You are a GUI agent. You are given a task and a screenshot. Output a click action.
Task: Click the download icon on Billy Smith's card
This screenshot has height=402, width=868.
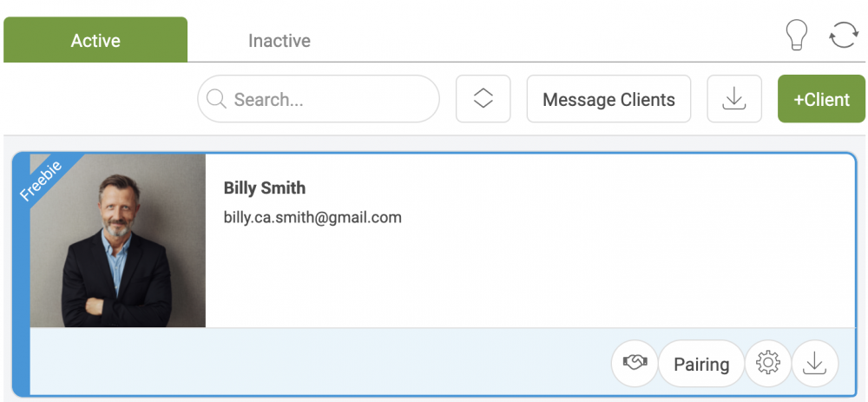point(815,363)
